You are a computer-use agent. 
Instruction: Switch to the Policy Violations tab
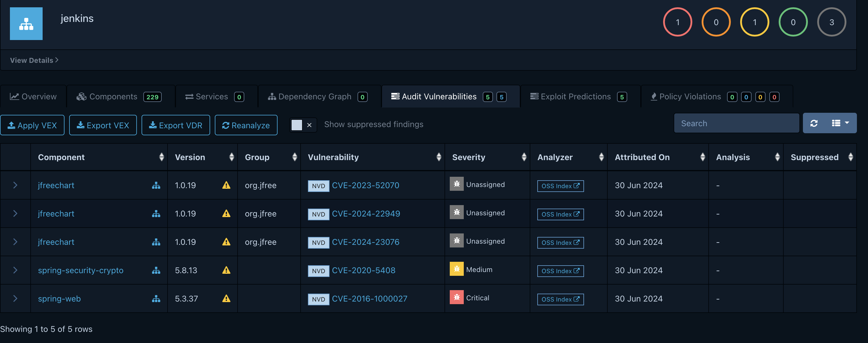pos(717,97)
